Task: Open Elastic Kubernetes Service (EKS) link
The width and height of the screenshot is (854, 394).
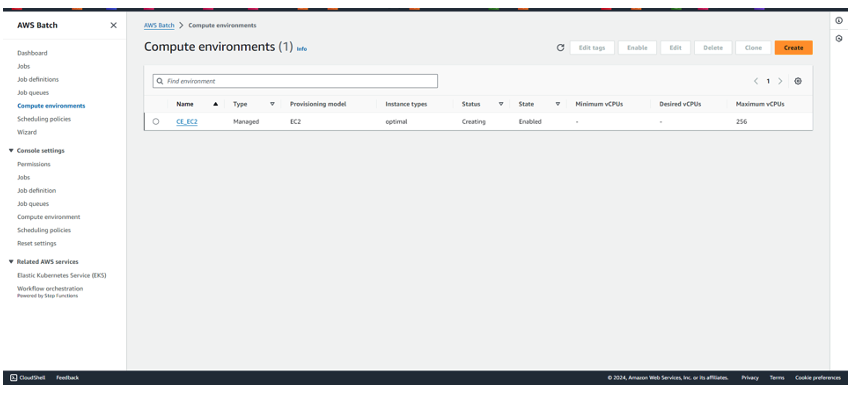Action: click(x=62, y=276)
